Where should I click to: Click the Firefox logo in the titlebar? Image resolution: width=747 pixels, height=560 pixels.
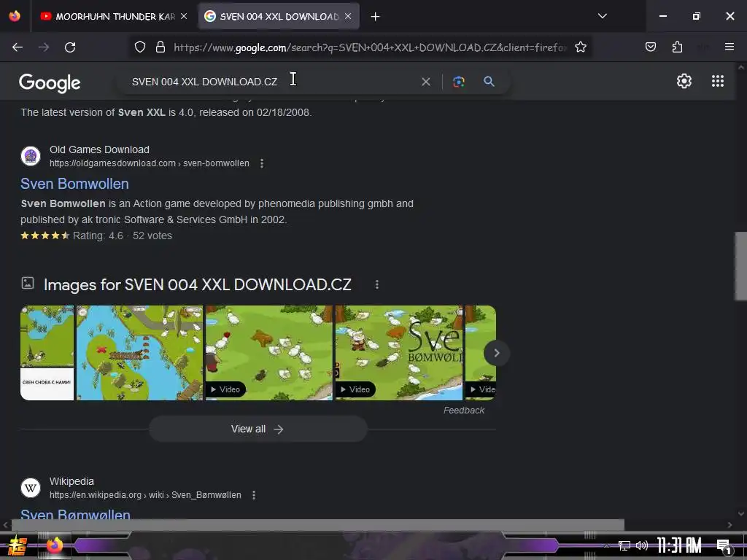15,16
